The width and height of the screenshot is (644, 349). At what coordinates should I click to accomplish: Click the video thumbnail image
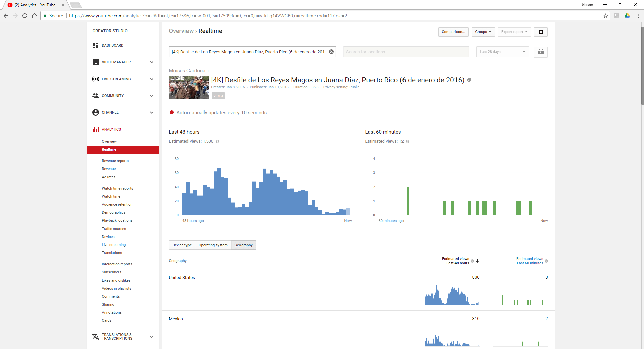click(189, 87)
